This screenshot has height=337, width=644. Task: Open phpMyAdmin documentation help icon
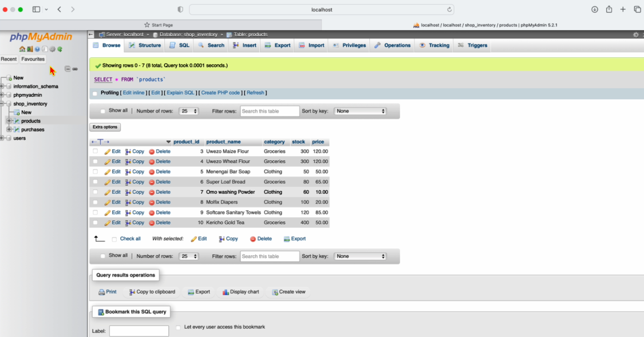(x=37, y=49)
